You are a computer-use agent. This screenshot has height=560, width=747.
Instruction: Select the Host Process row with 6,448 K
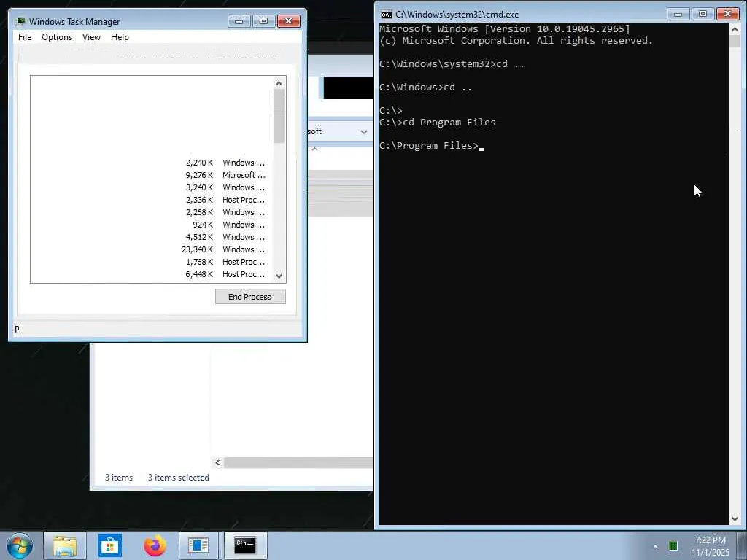pos(152,274)
